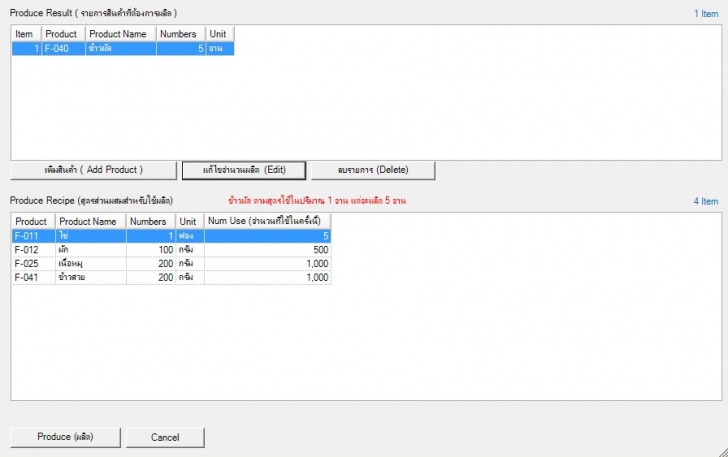Click the Unit cell of F-040 row
Screen dimensions: 728x457
tap(220, 48)
